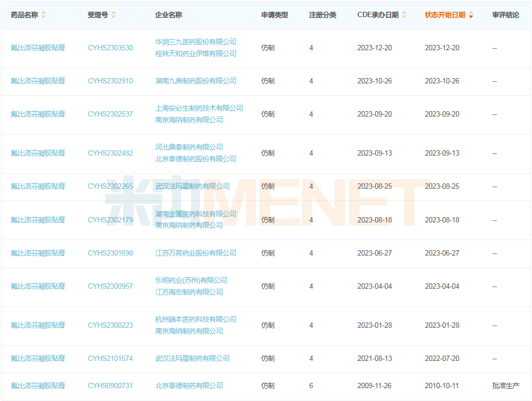Open application number CYHS2302537
The height and width of the screenshot is (401, 532).
pyautogui.click(x=110, y=114)
